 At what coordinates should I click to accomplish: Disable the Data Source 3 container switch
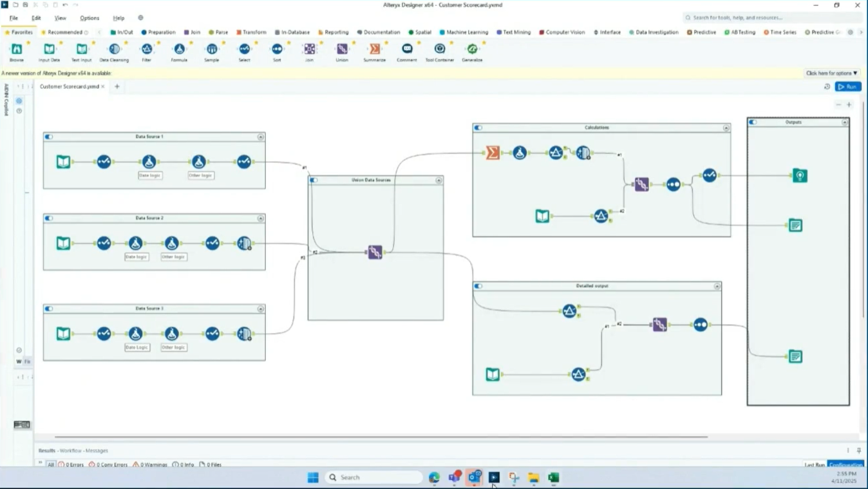coord(49,309)
